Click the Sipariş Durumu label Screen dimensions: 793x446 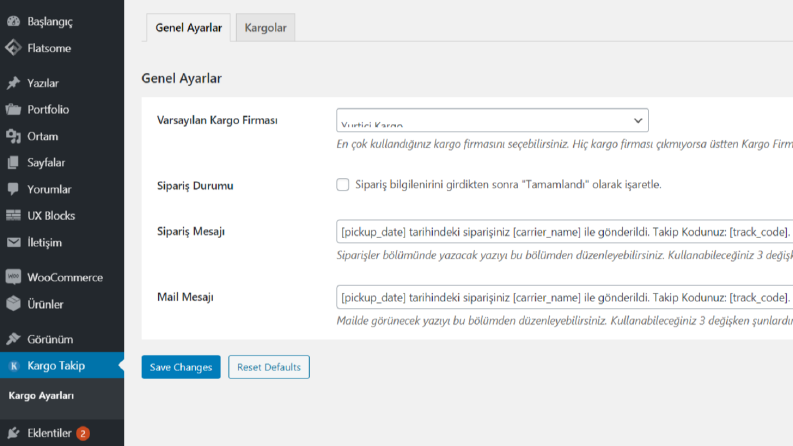pos(195,186)
